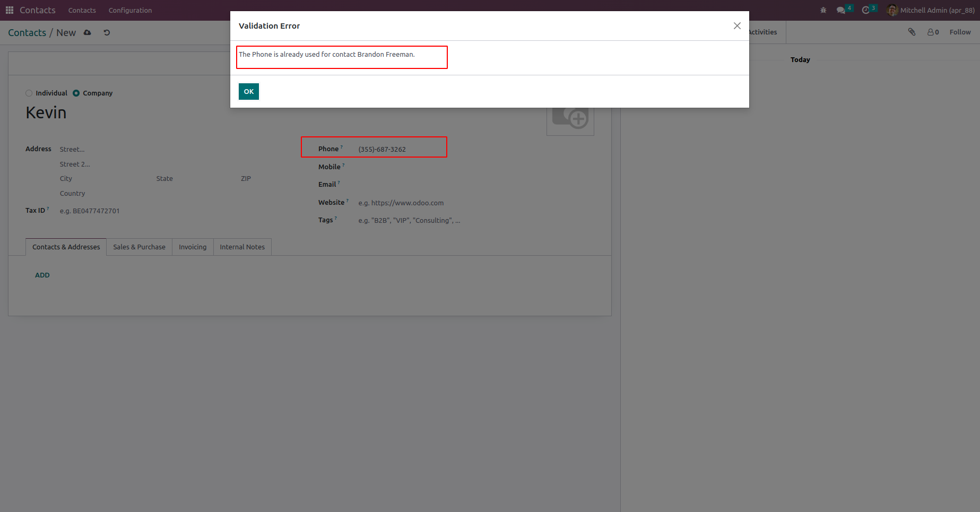This screenshot has height=512, width=980.
Task: Select the Company radio option
Action: pos(76,93)
